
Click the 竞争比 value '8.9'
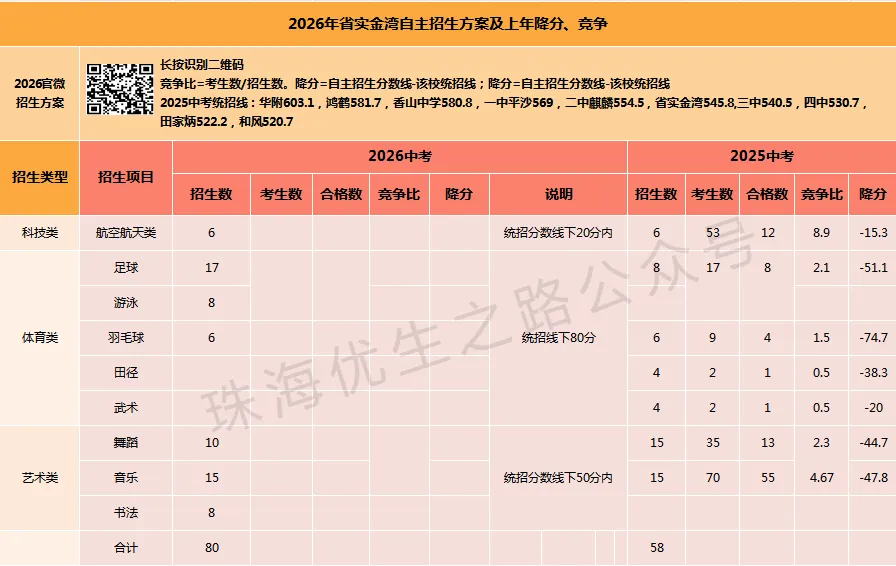(822, 233)
